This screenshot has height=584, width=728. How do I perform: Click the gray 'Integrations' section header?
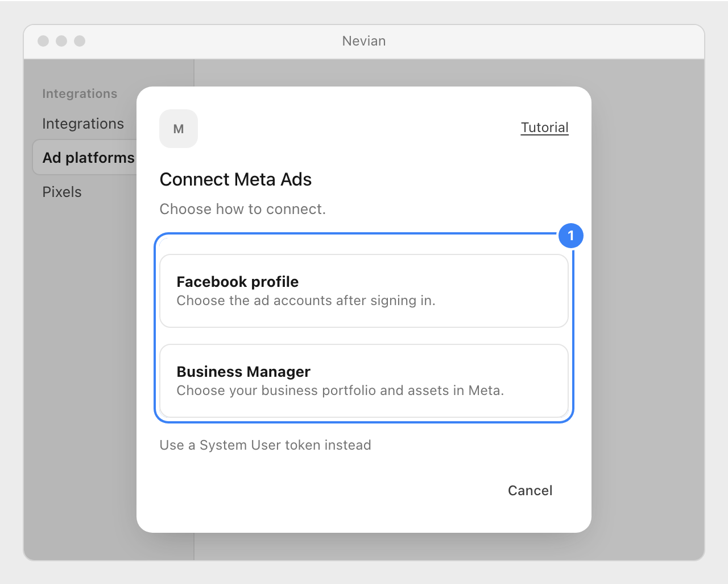[80, 93]
